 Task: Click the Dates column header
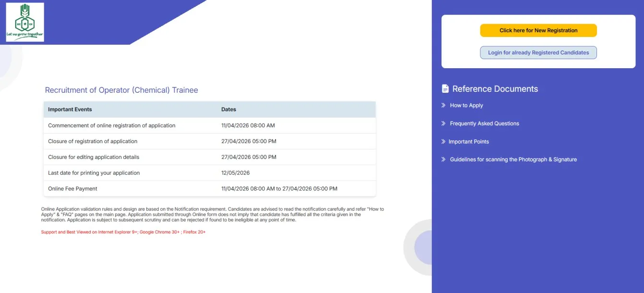(x=228, y=110)
